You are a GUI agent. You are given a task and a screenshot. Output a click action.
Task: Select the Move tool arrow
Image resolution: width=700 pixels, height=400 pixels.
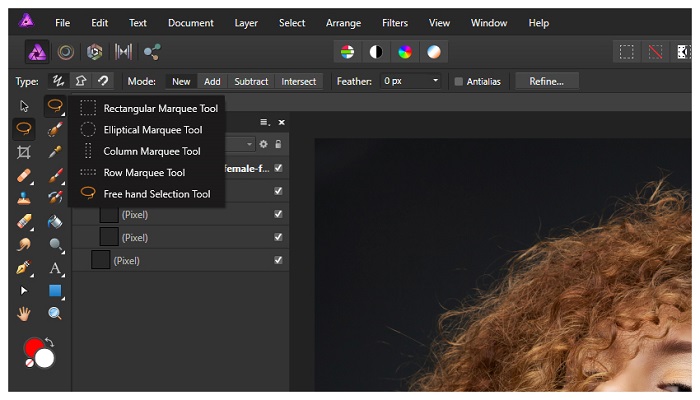point(24,106)
